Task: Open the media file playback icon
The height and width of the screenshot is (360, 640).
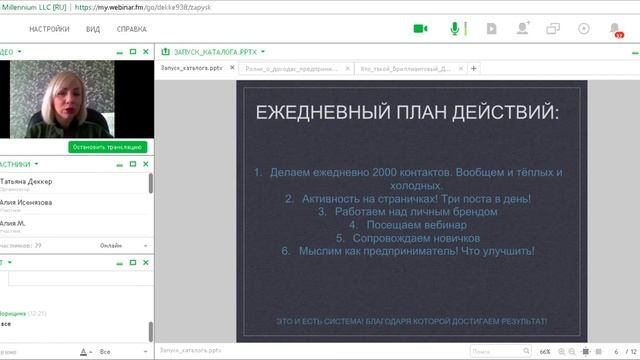Action: pyautogui.click(x=491, y=29)
